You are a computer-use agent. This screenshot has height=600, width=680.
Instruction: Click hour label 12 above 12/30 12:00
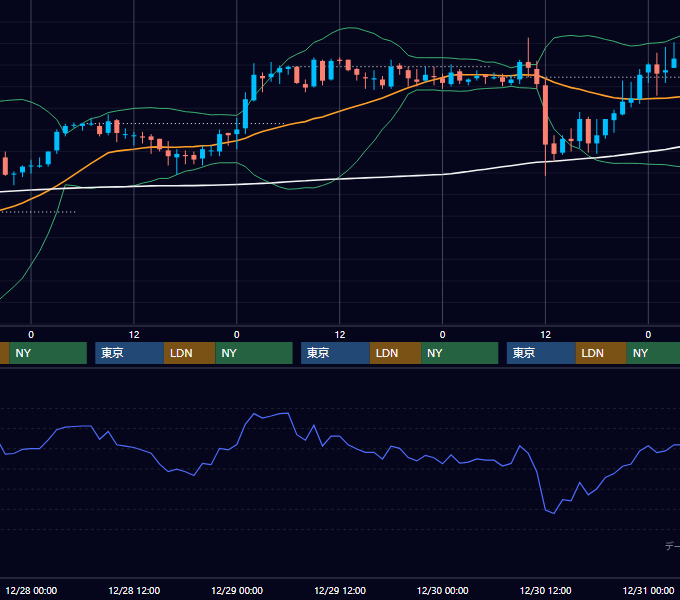pyautogui.click(x=546, y=335)
